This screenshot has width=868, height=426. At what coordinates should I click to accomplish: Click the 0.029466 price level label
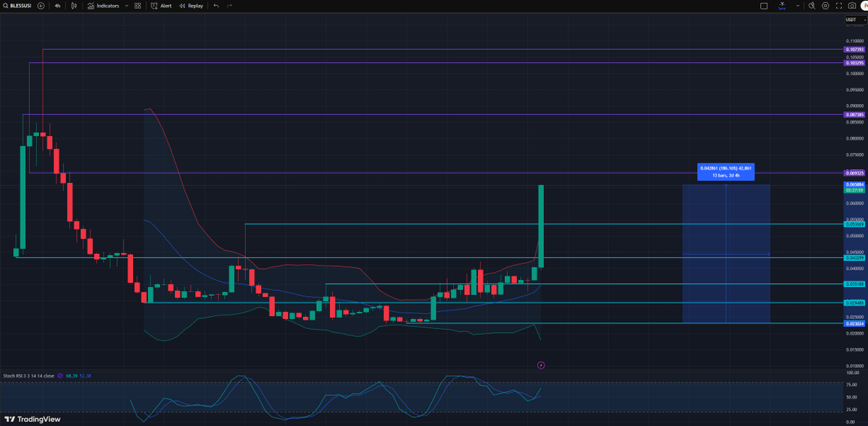coord(854,303)
